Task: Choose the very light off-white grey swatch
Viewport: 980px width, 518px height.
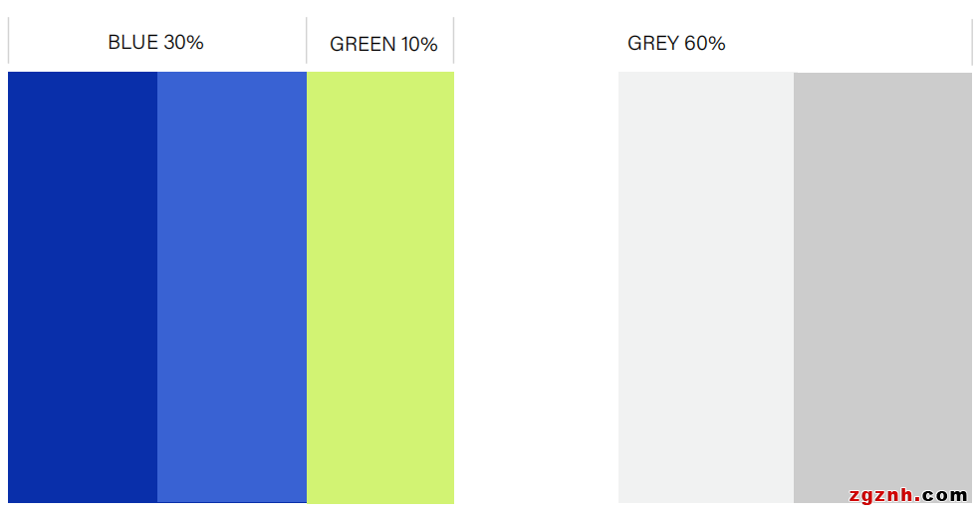Action: (706, 287)
